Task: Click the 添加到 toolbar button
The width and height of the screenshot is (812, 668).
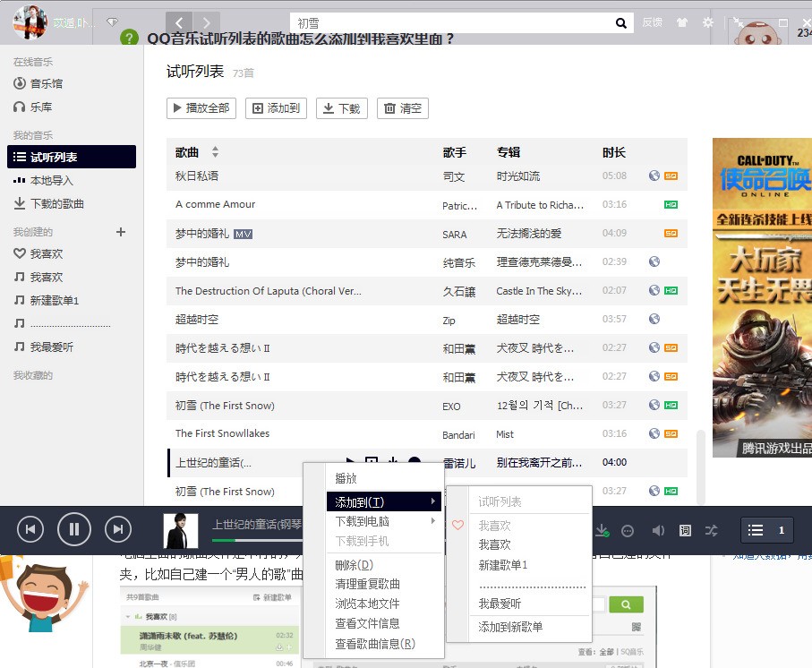Action: tap(276, 108)
